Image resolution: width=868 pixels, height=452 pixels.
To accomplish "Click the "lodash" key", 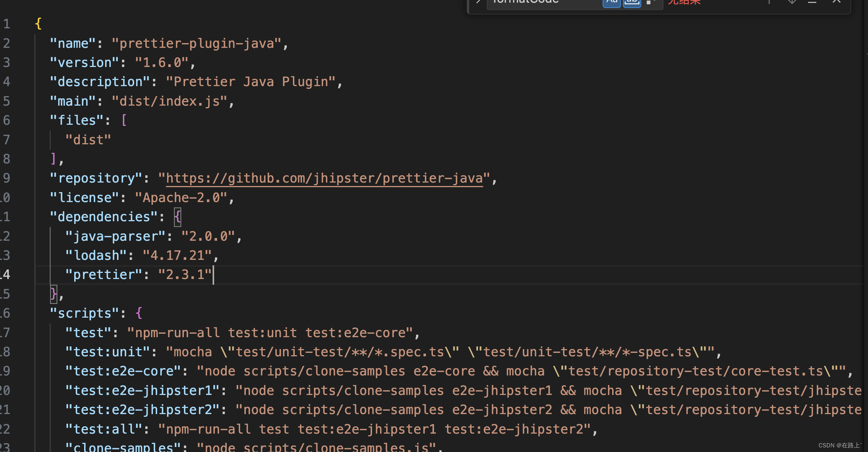I will pyautogui.click(x=96, y=256).
